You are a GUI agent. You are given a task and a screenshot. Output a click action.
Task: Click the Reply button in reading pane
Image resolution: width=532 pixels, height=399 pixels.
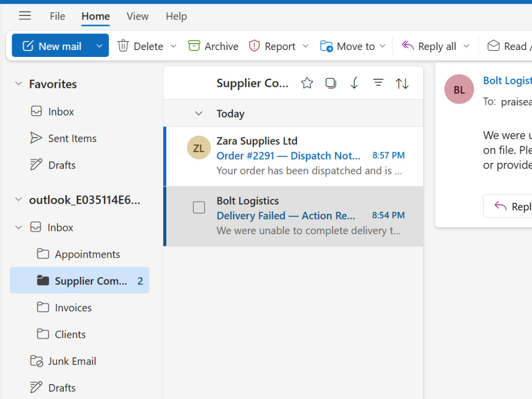click(508, 206)
